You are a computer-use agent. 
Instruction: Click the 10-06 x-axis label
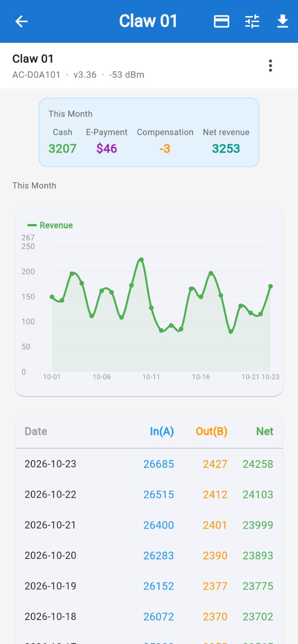pyautogui.click(x=101, y=377)
